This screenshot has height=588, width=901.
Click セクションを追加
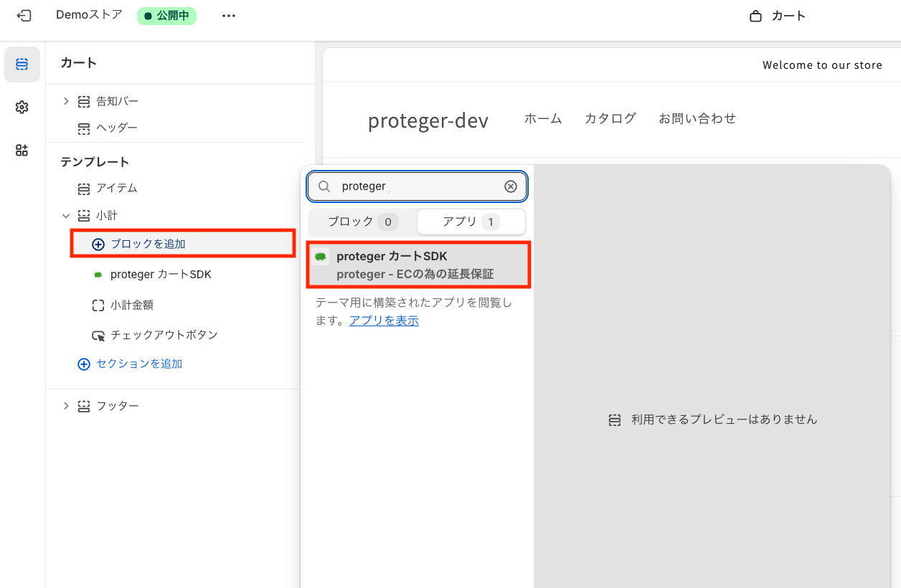pos(139,364)
